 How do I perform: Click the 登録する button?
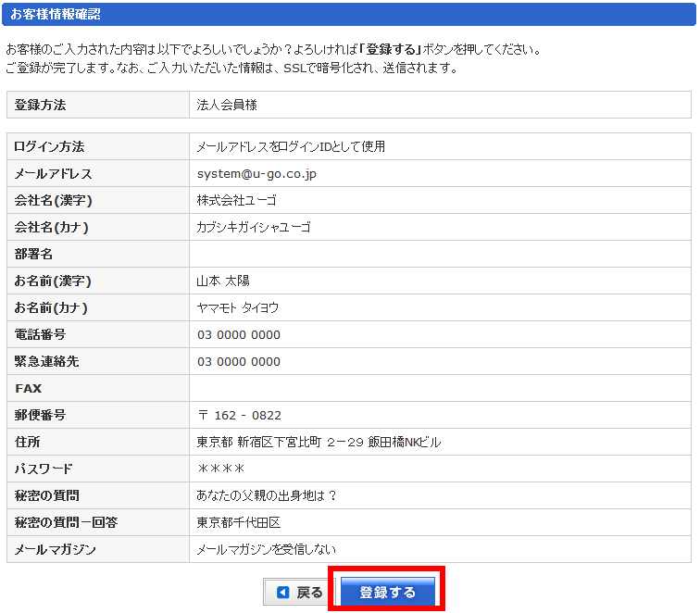pyautogui.click(x=388, y=592)
